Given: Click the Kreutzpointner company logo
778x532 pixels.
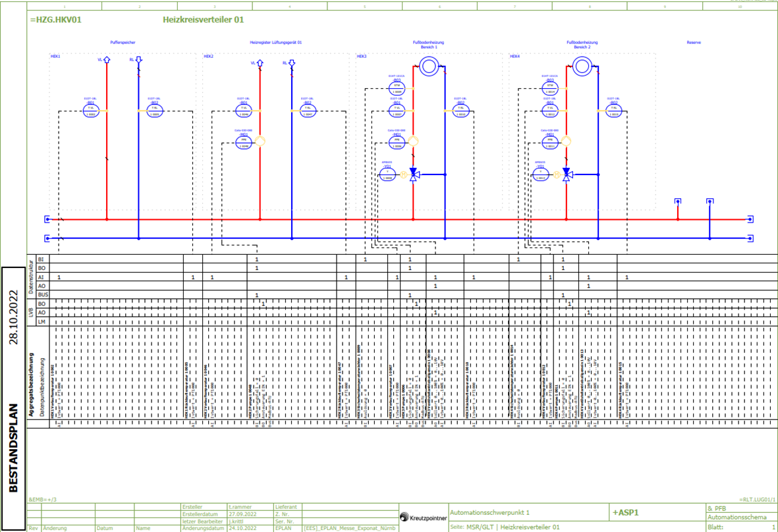Looking at the screenshot, I should 423,518.
